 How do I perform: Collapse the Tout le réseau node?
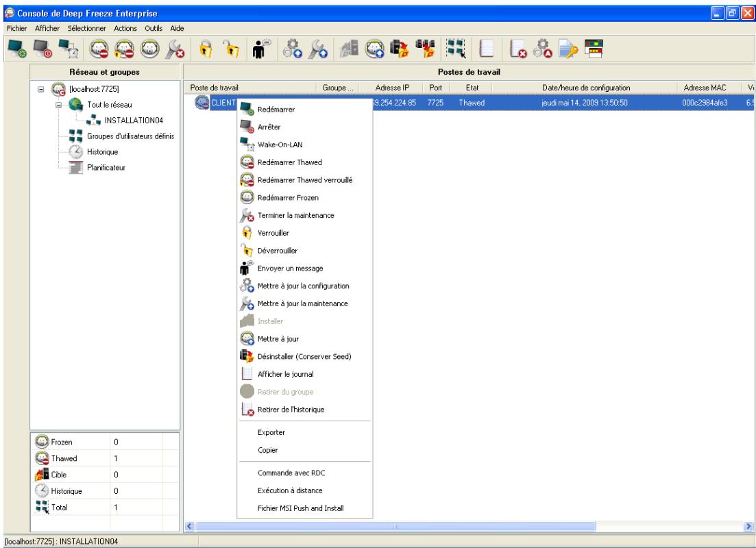(x=58, y=105)
